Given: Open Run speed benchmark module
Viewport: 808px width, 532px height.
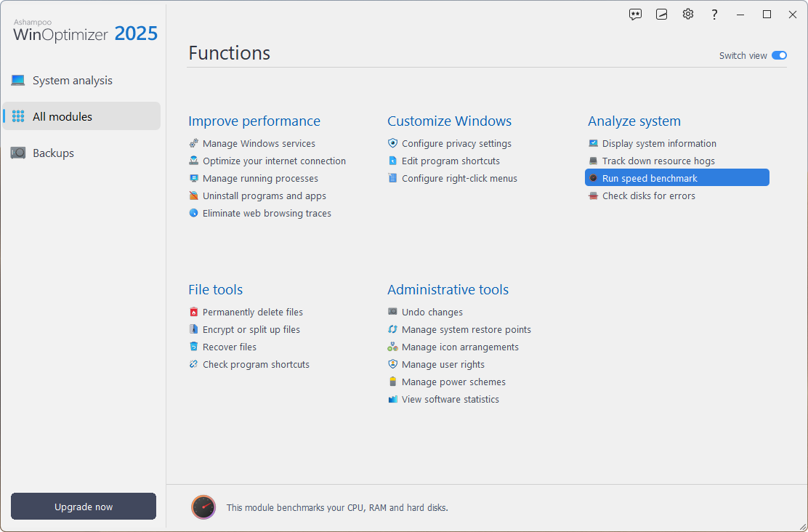Looking at the screenshot, I should click(650, 179).
